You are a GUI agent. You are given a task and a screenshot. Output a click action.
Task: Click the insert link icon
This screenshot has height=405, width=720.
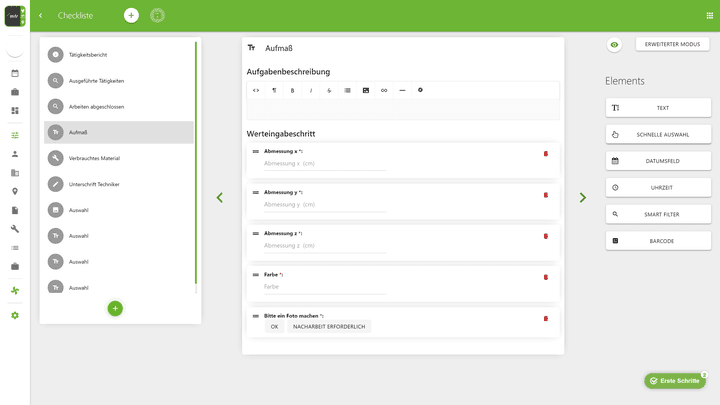(x=384, y=90)
